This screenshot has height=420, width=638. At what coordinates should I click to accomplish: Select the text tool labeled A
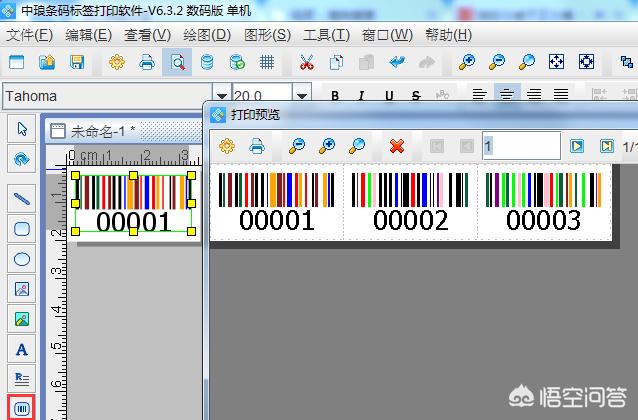tap(22, 349)
